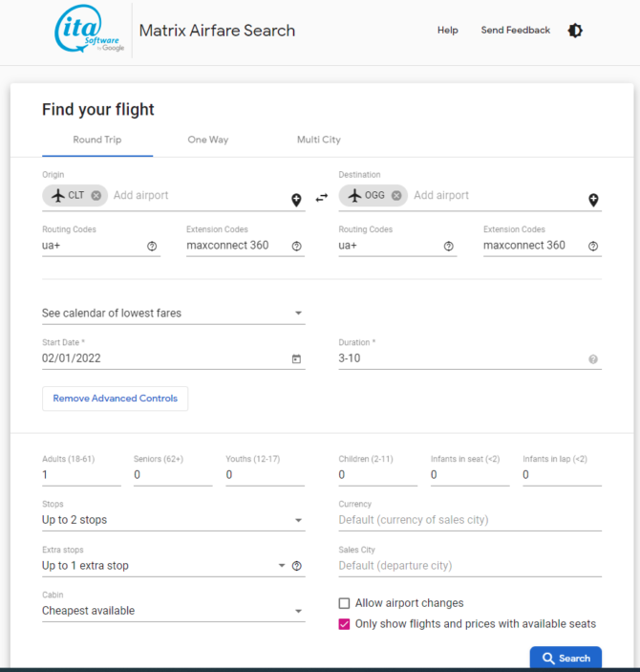Click the Infants in seat field
This screenshot has height=672, width=640.
470,475
